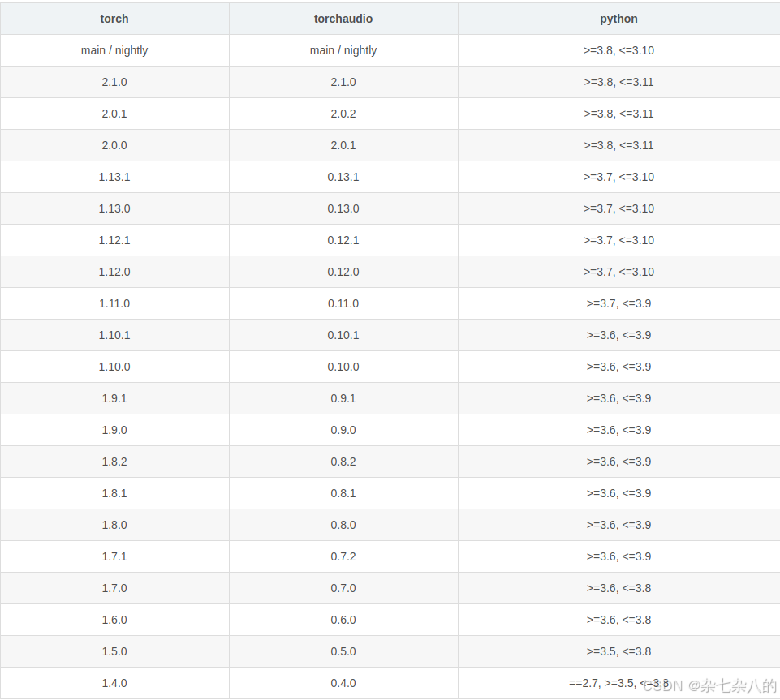This screenshot has width=780, height=700.
Task: Click the python column header
Action: pyautogui.click(x=618, y=19)
